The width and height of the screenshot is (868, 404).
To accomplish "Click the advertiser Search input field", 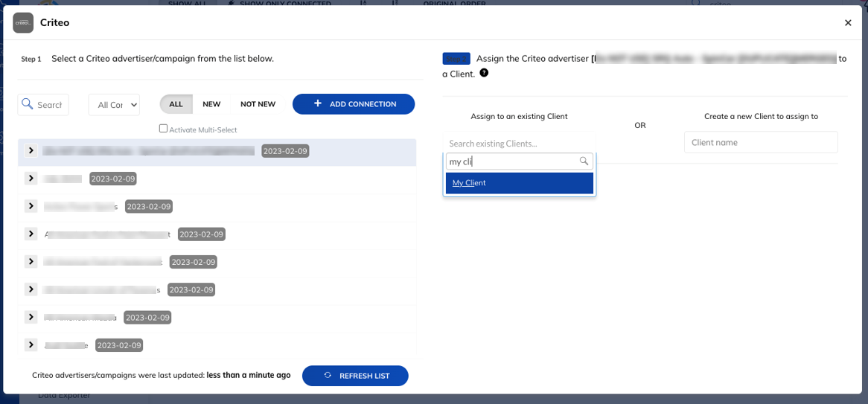I will [x=43, y=105].
